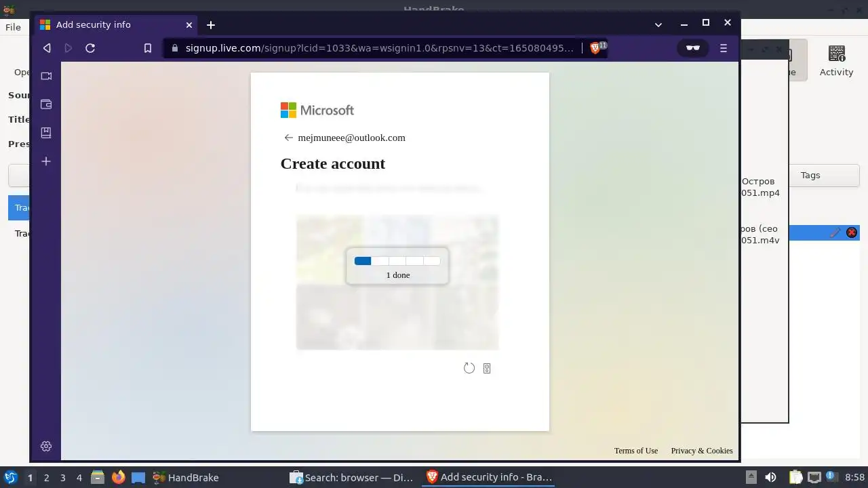
Task: Open Terms of Use link
Action: click(x=636, y=451)
